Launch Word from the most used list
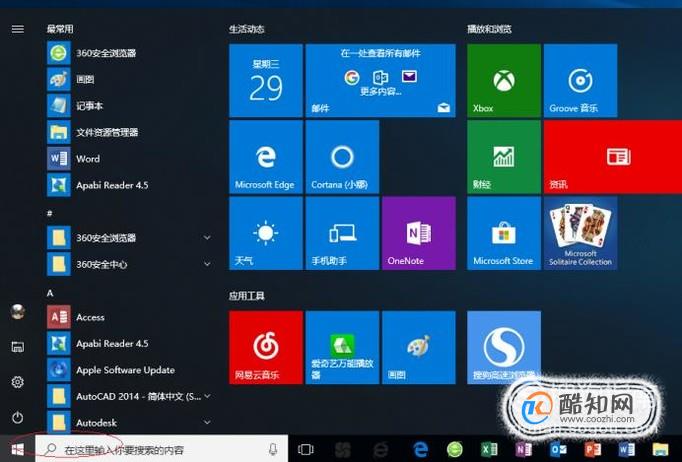The image size is (682, 462). (x=130, y=159)
